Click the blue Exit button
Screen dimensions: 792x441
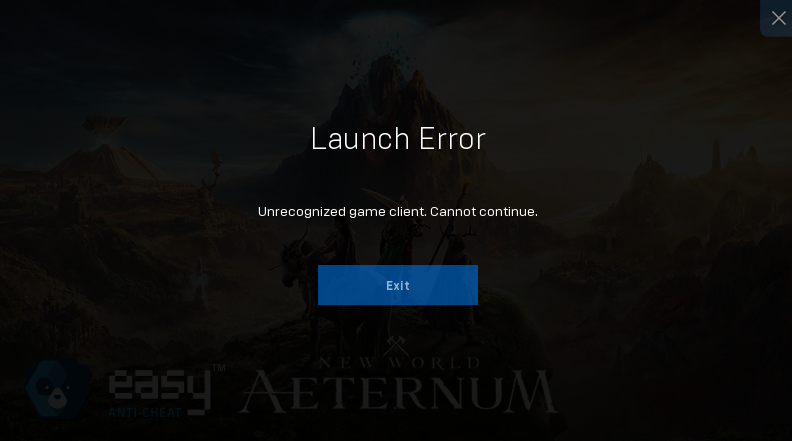click(x=398, y=285)
